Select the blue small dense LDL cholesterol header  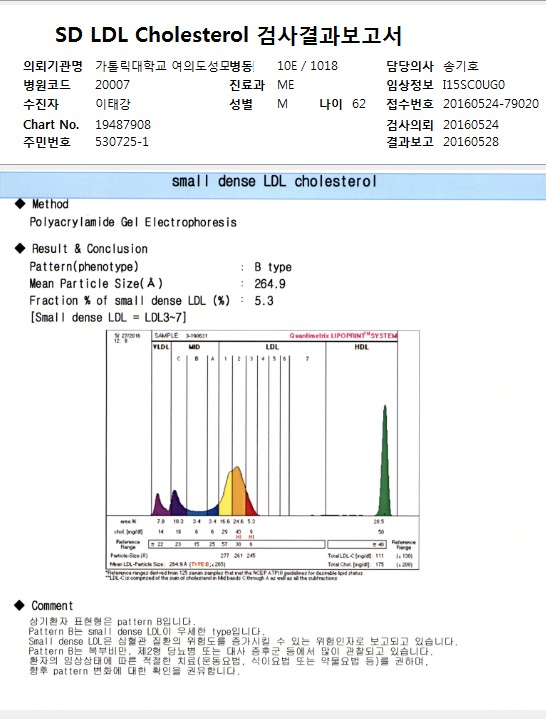pos(273,182)
